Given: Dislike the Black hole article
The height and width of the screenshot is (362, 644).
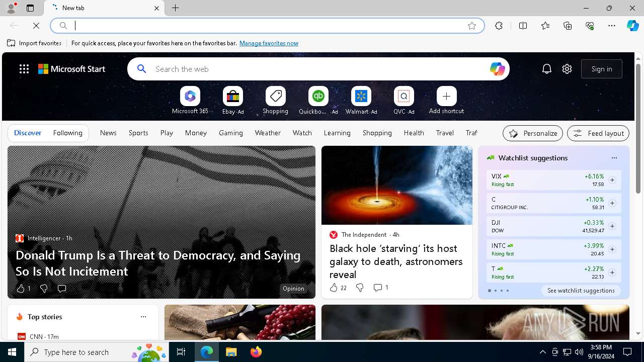Looking at the screenshot, I should 360,288.
